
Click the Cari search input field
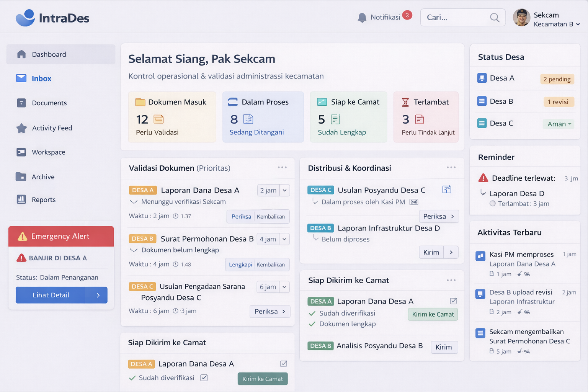[456, 18]
